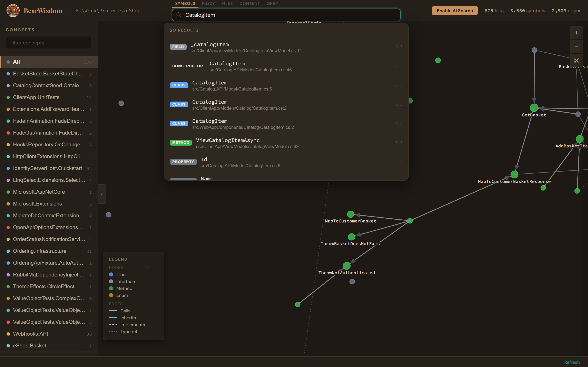Collapse the concepts sidebar with chevron
Viewport: 588px width, 367px height.
pos(102,195)
